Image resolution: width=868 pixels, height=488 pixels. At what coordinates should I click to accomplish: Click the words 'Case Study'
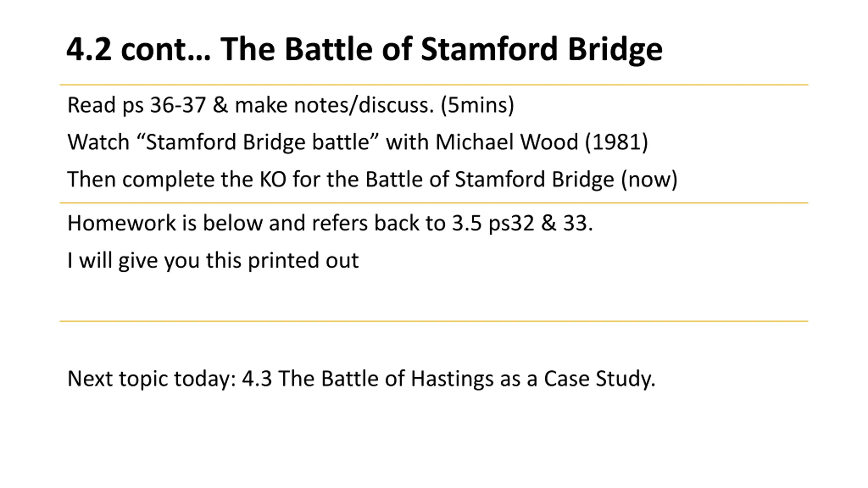(599, 379)
